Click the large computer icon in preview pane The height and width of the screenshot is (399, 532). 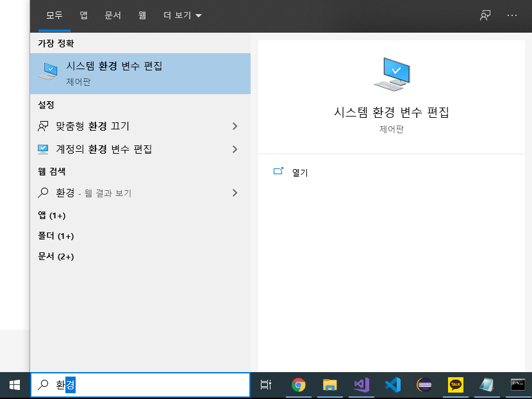pyautogui.click(x=392, y=74)
